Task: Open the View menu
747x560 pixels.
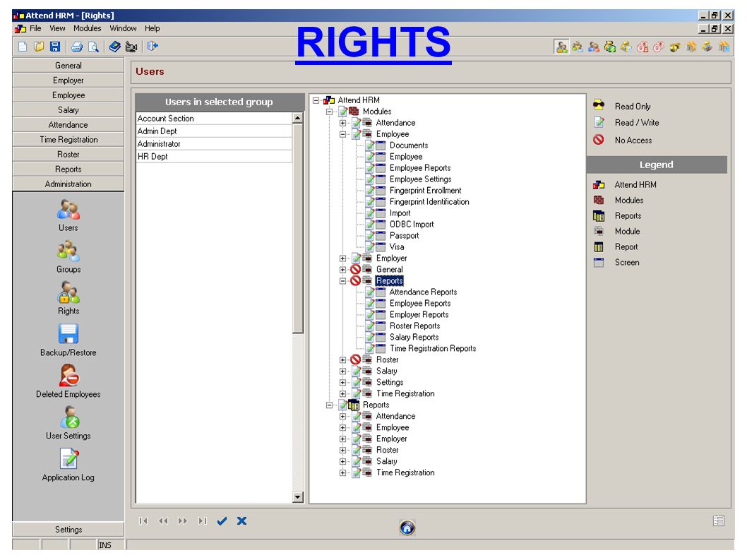Action: (x=57, y=28)
